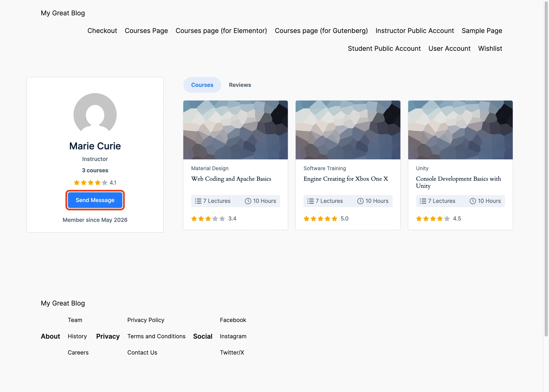Click lectures list icon on Engine Creating card
Screen dimensions: 549x392
click(x=310, y=201)
